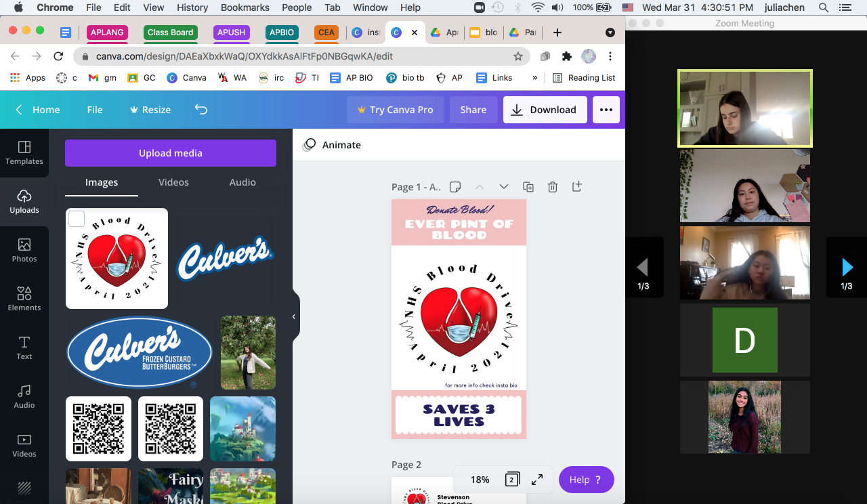Screen dimensions: 867x504
Task: Show next participants in Zoom Meeting
Action: click(847, 268)
